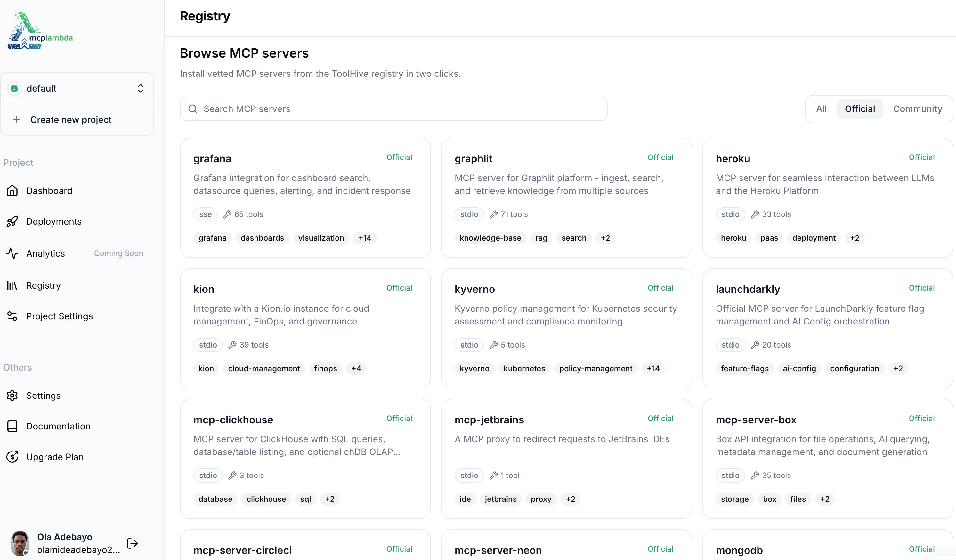The image size is (956, 560).
Task: Expand the +2 tags on graphlit card
Action: (x=605, y=238)
